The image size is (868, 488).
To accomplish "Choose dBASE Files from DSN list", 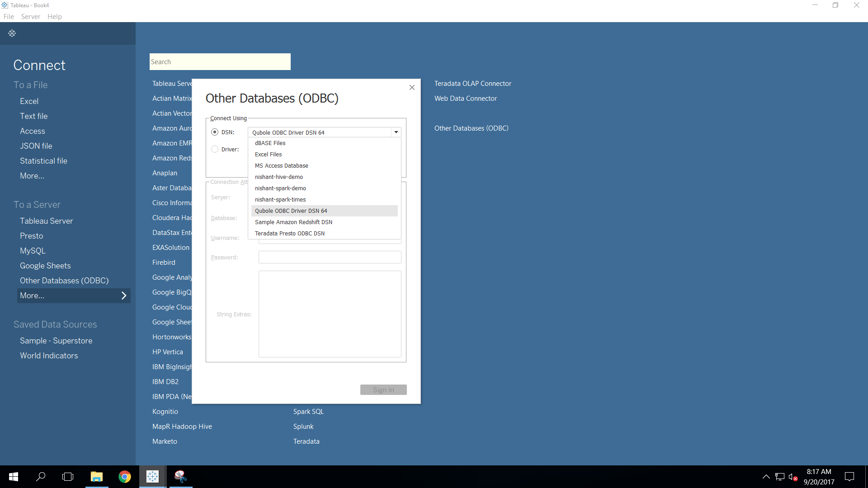I will click(x=324, y=143).
